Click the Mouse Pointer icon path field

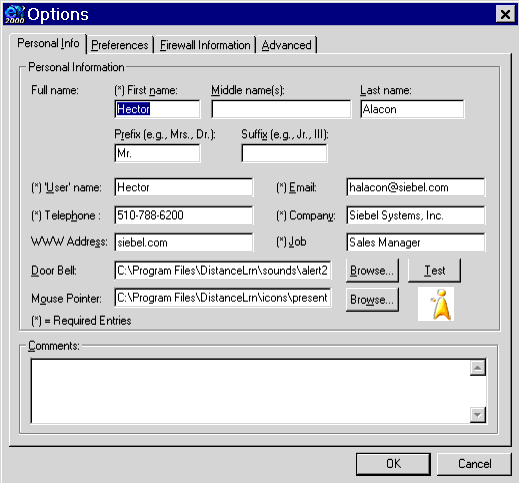tap(223, 298)
